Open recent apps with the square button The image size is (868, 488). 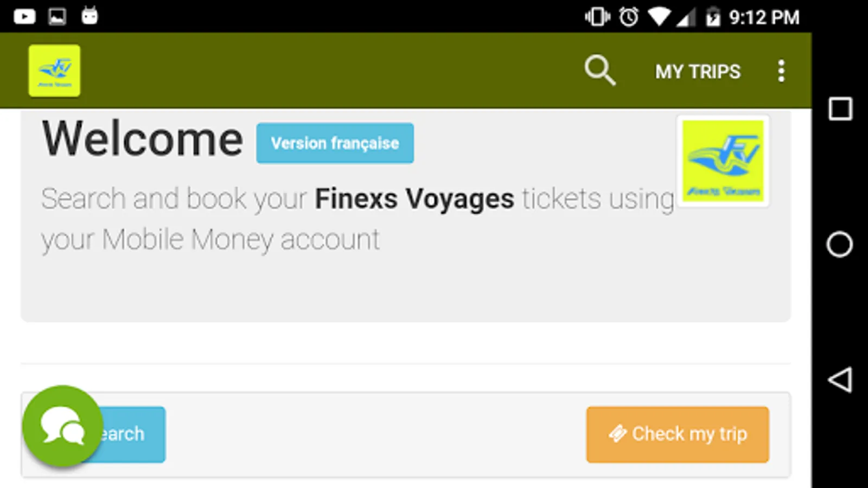840,109
